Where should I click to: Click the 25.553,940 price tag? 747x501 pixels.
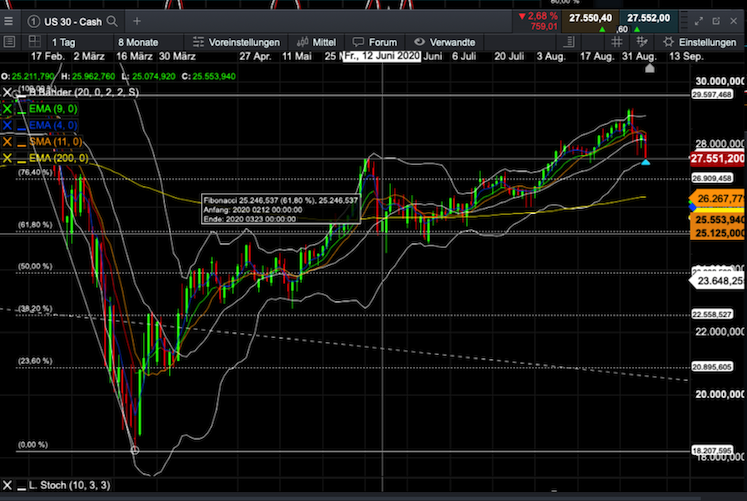718,220
